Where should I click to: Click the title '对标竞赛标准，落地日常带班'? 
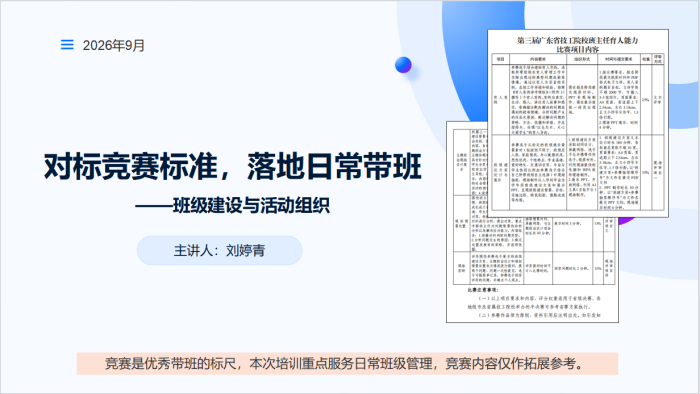click(x=233, y=166)
